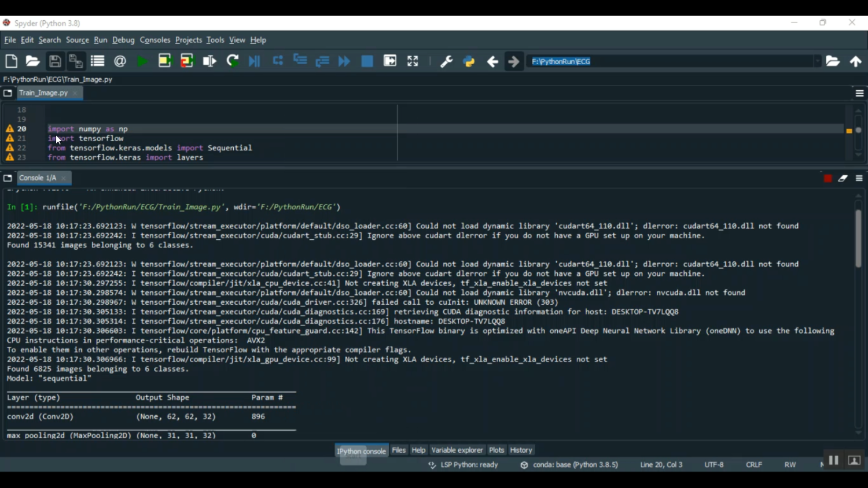
Task: Open the Debug menu
Action: (x=123, y=40)
